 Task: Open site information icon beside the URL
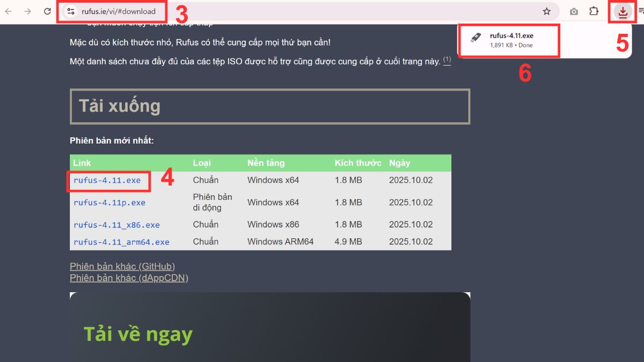tap(71, 11)
